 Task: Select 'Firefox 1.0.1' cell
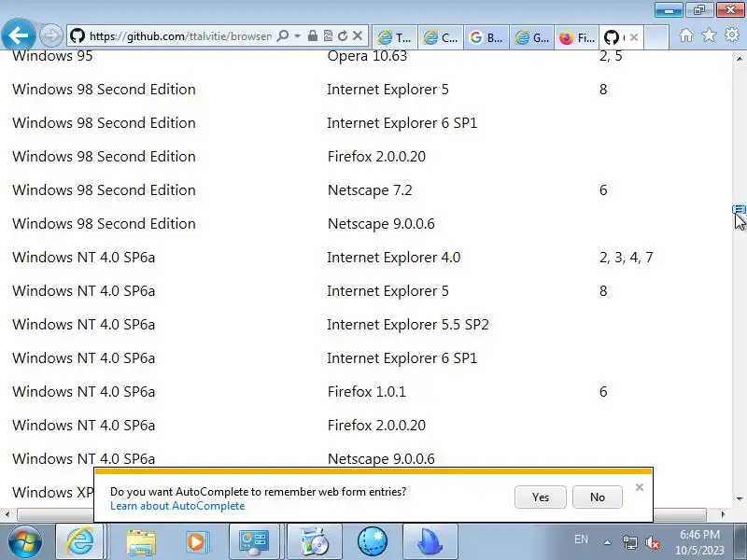[366, 392]
